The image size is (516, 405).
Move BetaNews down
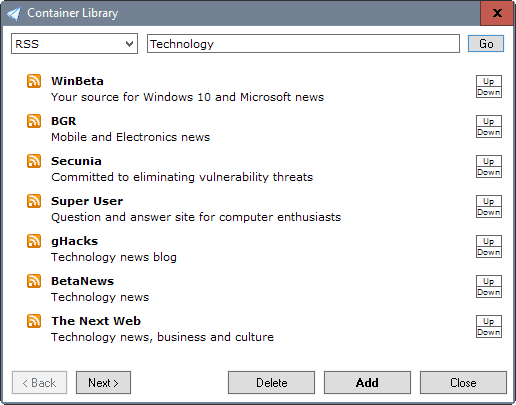click(x=489, y=292)
